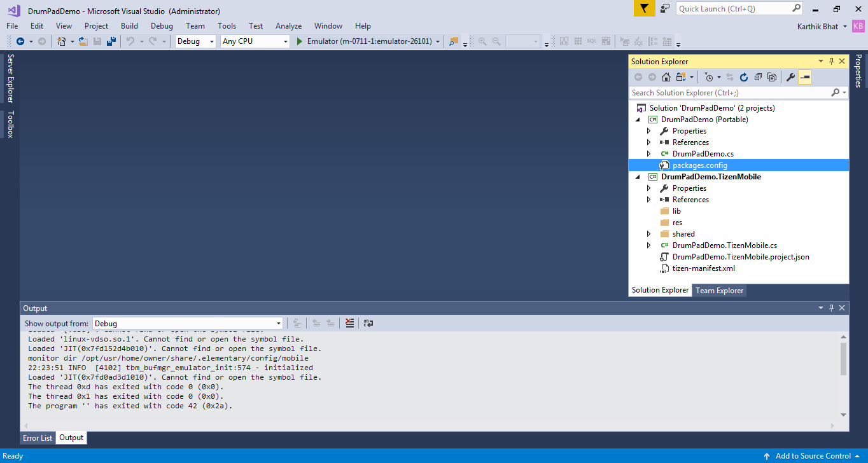
Task: Expand the shared folder node
Action: [648, 234]
